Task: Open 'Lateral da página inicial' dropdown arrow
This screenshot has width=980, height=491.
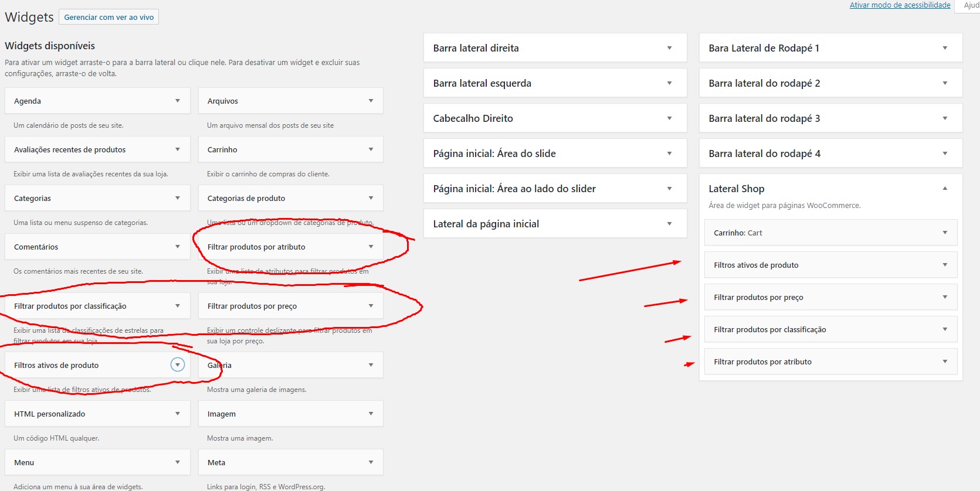Action: pyautogui.click(x=669, y=224)
